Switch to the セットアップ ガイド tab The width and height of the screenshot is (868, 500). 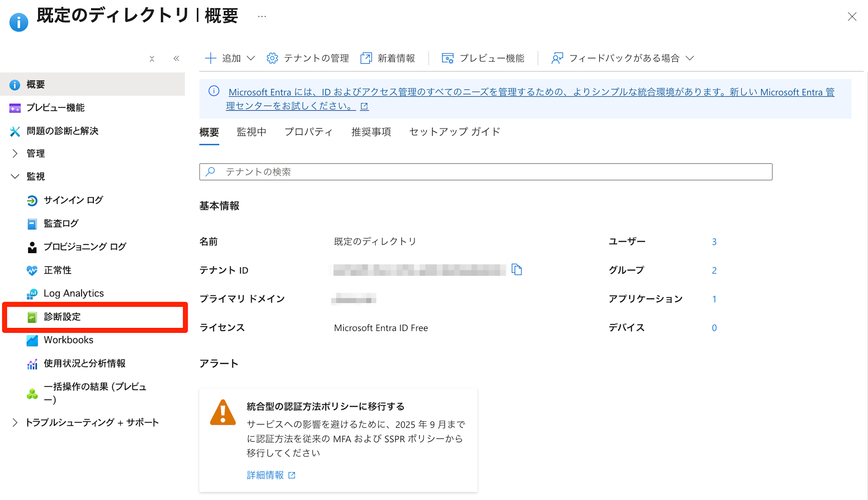coord(454,132)
